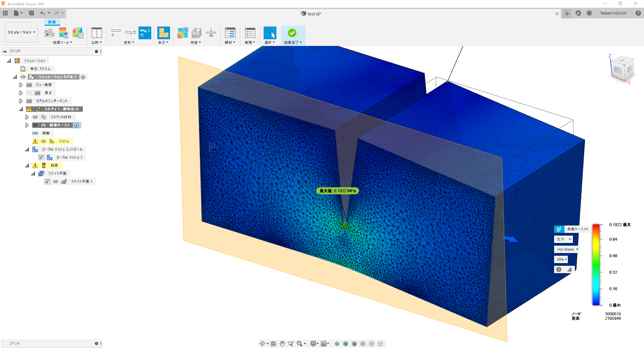
Task: Click the legend settings gear icon
Action: (x=559, y=269)
